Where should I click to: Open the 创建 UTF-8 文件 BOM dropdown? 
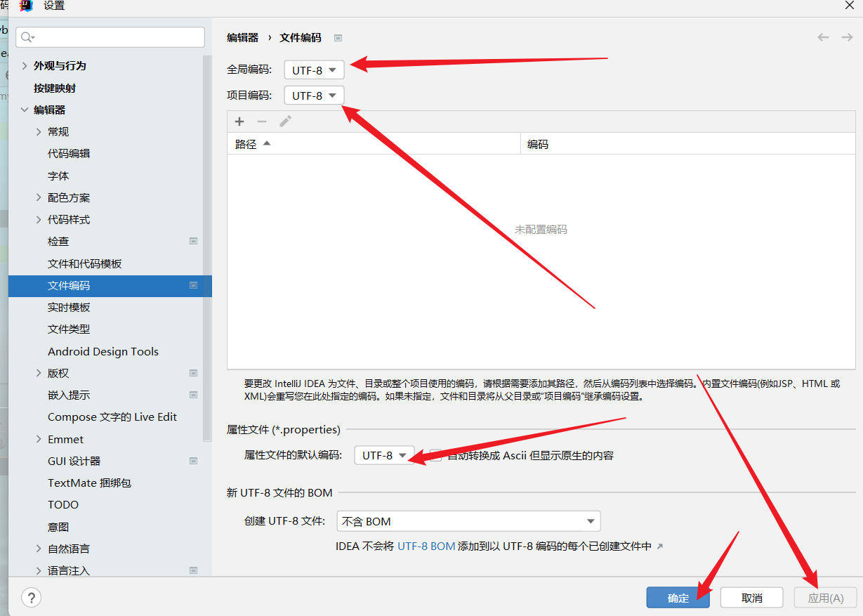tap(468, 521)
